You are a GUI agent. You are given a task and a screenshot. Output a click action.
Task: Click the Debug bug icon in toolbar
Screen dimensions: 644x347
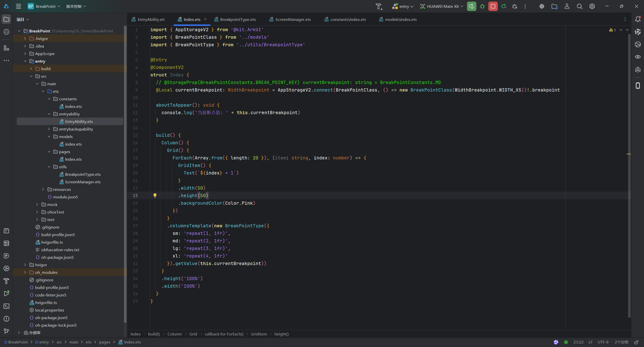tap(482, 6)
